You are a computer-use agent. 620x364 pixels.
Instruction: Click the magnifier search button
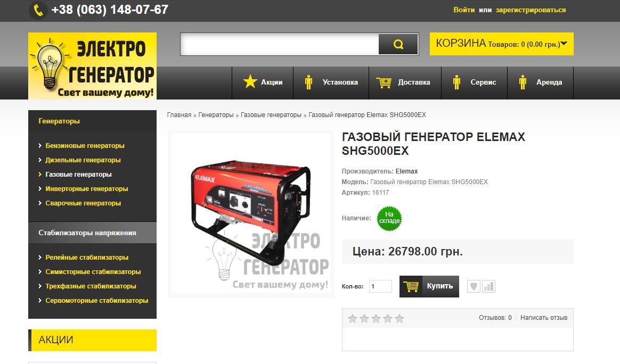(x=398, y=44)
